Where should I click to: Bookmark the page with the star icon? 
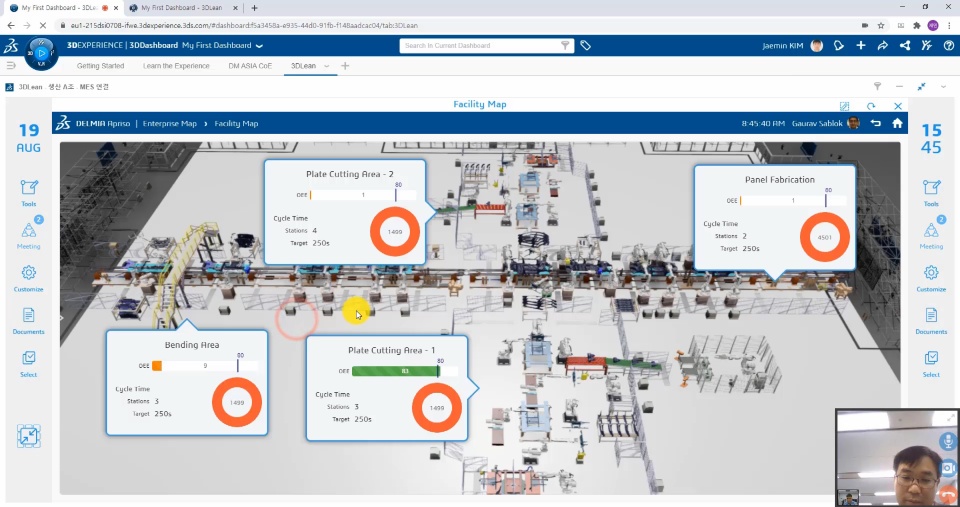pos(881,26)
